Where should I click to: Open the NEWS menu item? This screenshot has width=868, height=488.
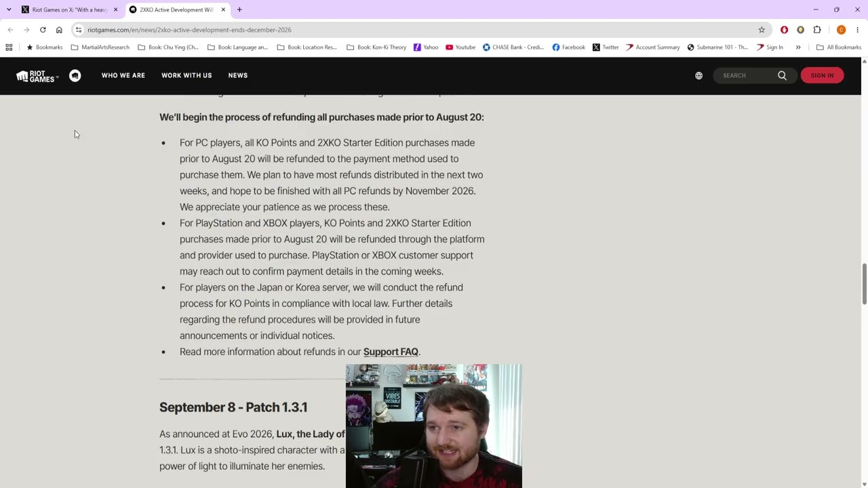238,76
